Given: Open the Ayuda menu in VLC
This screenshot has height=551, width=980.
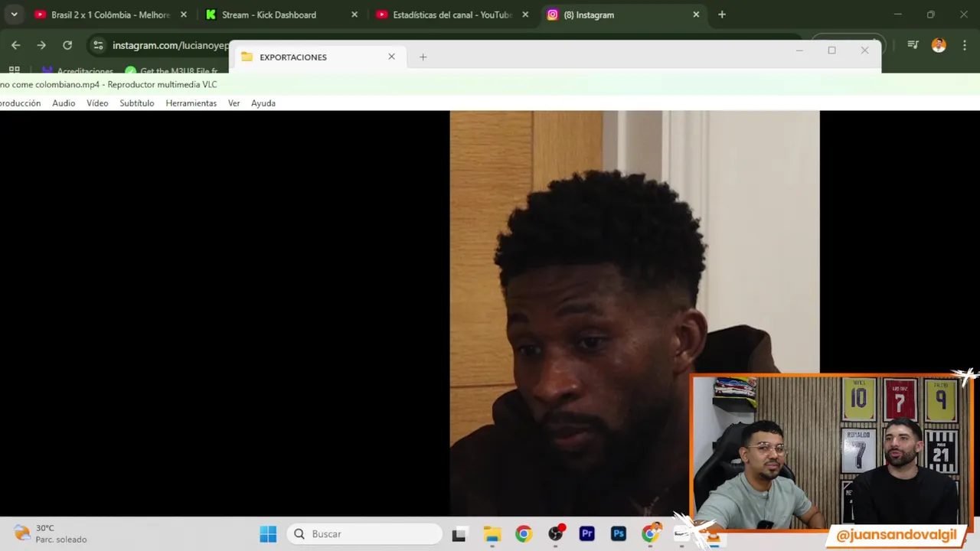Looking at the screenshot, I should (x=263, y=103).
